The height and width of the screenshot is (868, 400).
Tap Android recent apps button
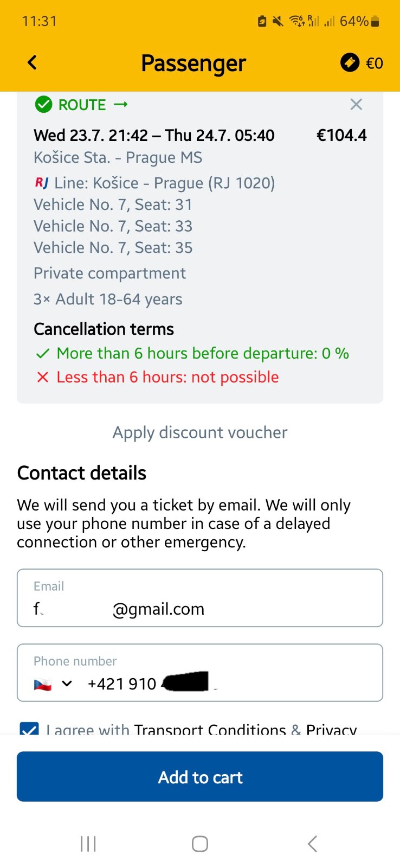tap(88, 844)
